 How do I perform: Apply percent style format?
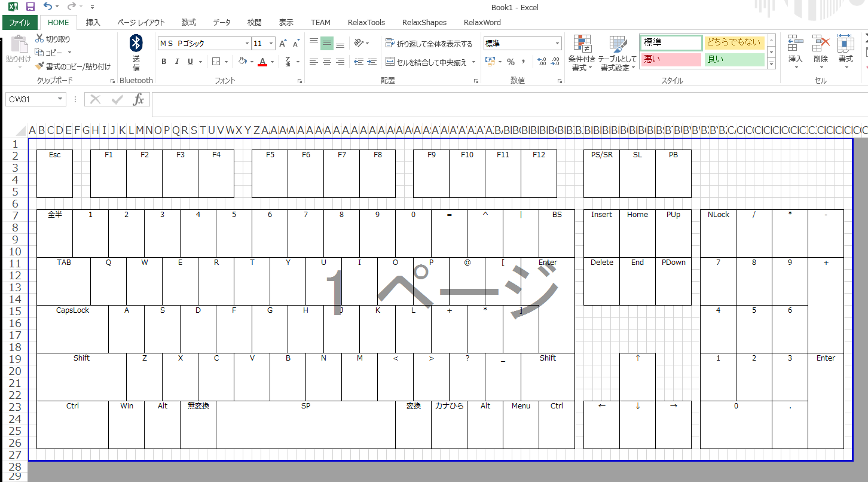511,62
